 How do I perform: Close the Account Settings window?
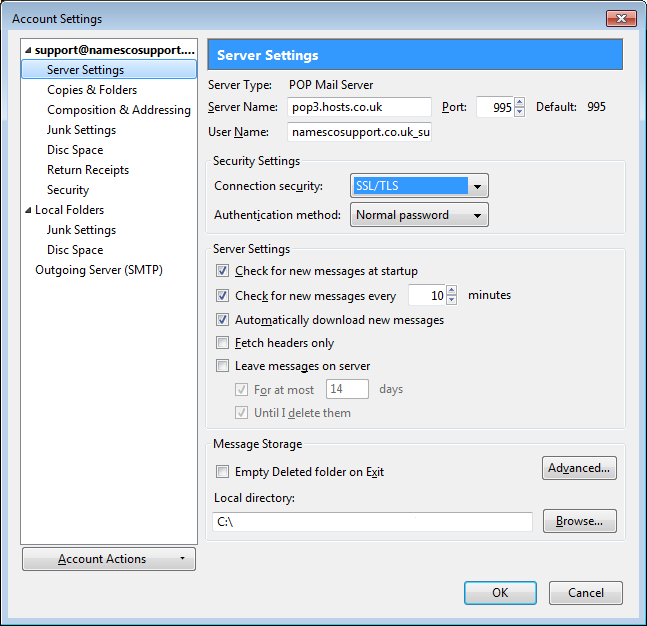pyautogui.click(x=621, y=19)
